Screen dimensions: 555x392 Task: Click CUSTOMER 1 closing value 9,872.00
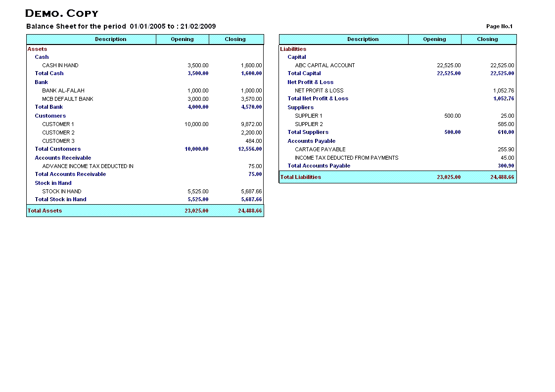click(x=251, y=124)
